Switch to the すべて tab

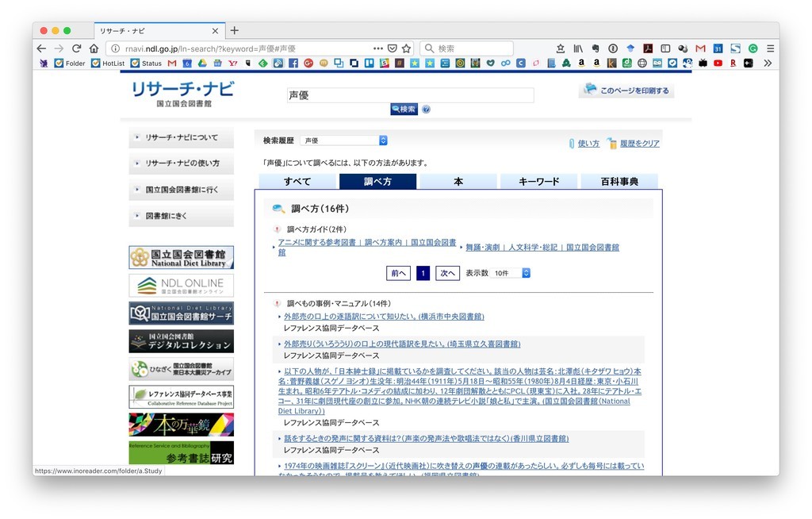click(x=297, y=182)
